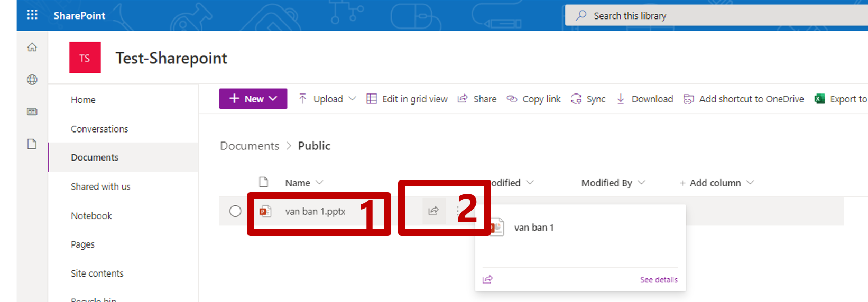Open the news feed icon in rail

click(32, 112)
